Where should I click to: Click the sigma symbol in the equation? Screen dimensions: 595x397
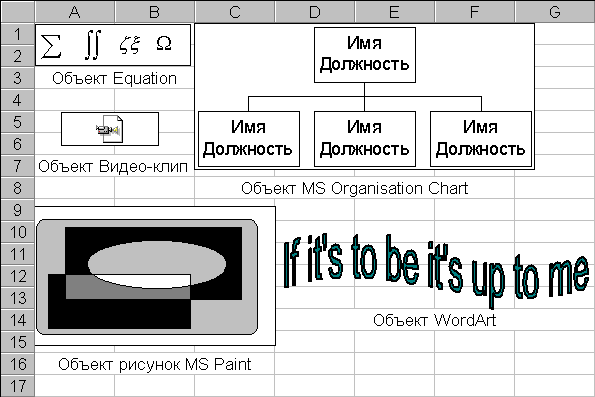tap(51, 46)
